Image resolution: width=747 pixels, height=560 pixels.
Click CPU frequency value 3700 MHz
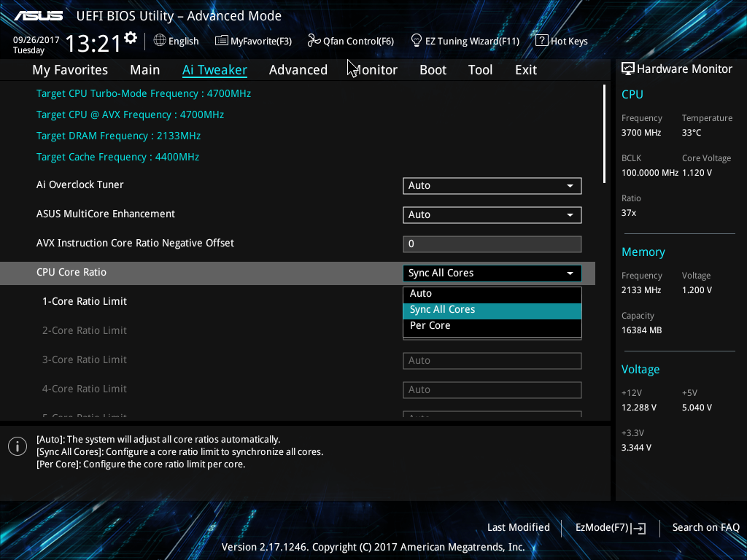click(x=640, y=133)
